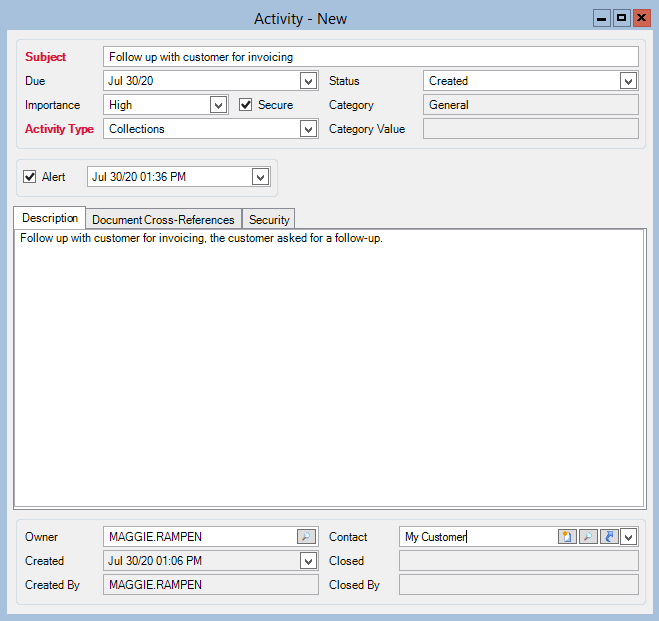Image resolution: width=659 pixels, height=621 pixels.
Task: Maximize the Activity window
Action: point(621,18)
